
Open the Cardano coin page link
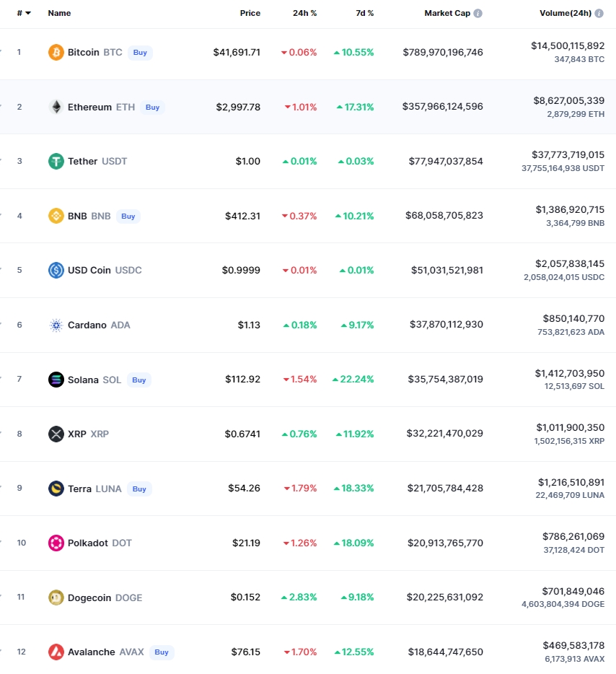click(88, 325)
